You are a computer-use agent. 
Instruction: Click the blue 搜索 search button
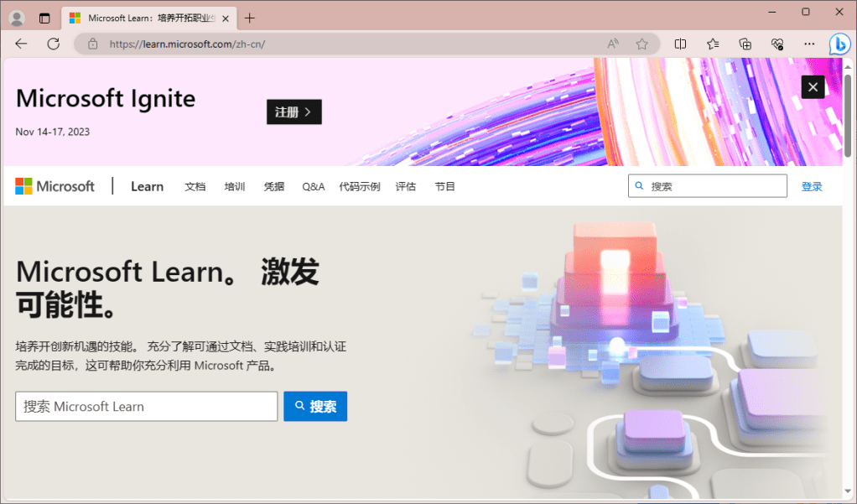[315, 407]
